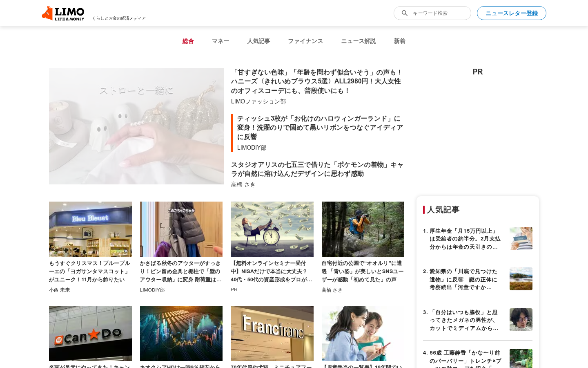Open the Francfranc storefront thumbnail
588x368 pixels.
[272, 333]
